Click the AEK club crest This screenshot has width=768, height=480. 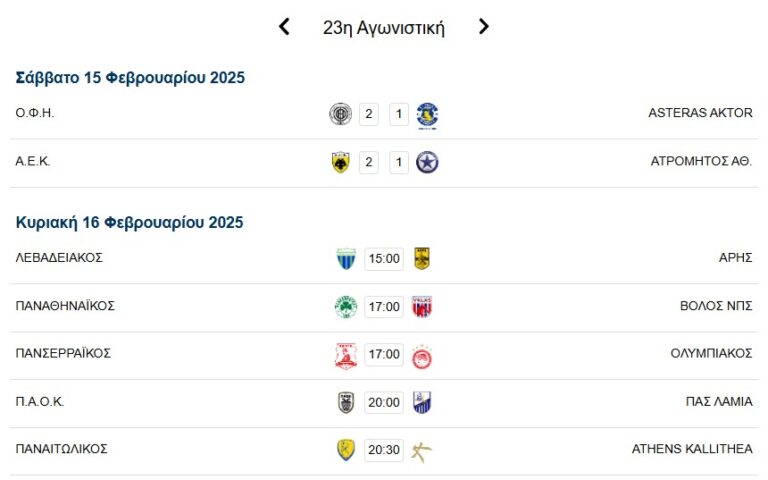[x=340, y=162]
